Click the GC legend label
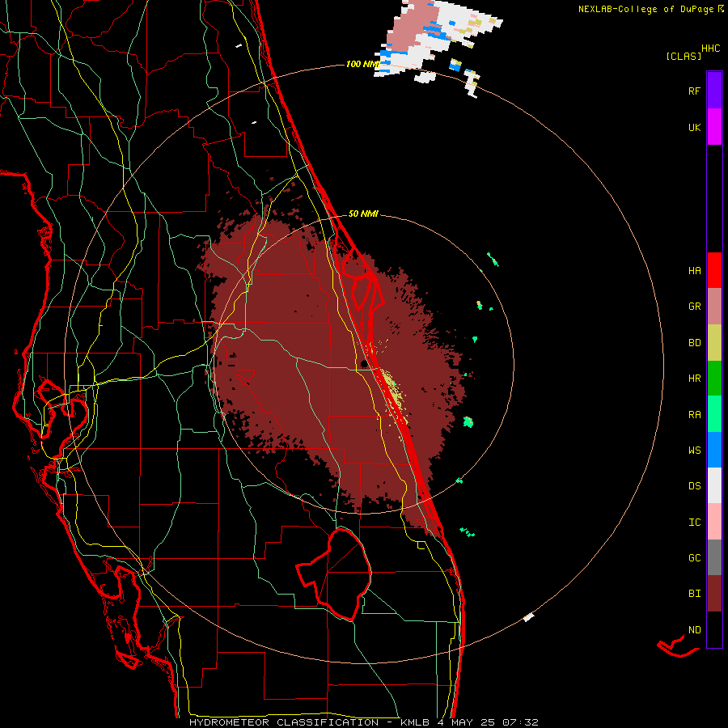 (695, 558)
